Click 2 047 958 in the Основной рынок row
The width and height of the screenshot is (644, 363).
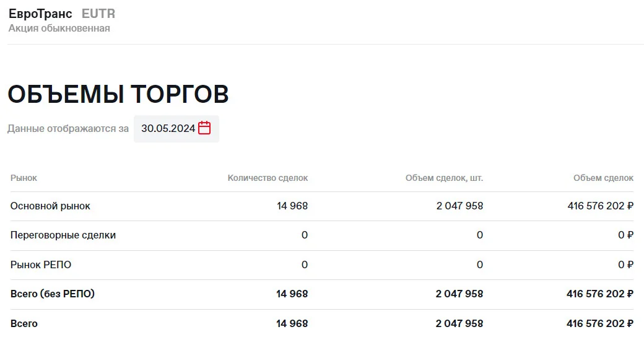459,206
